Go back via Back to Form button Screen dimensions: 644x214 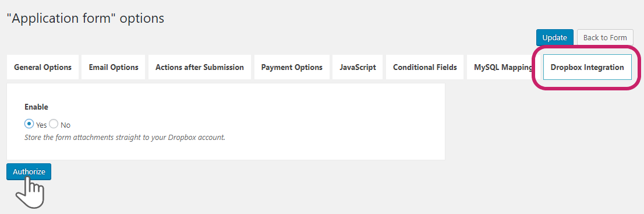(605, 37)
